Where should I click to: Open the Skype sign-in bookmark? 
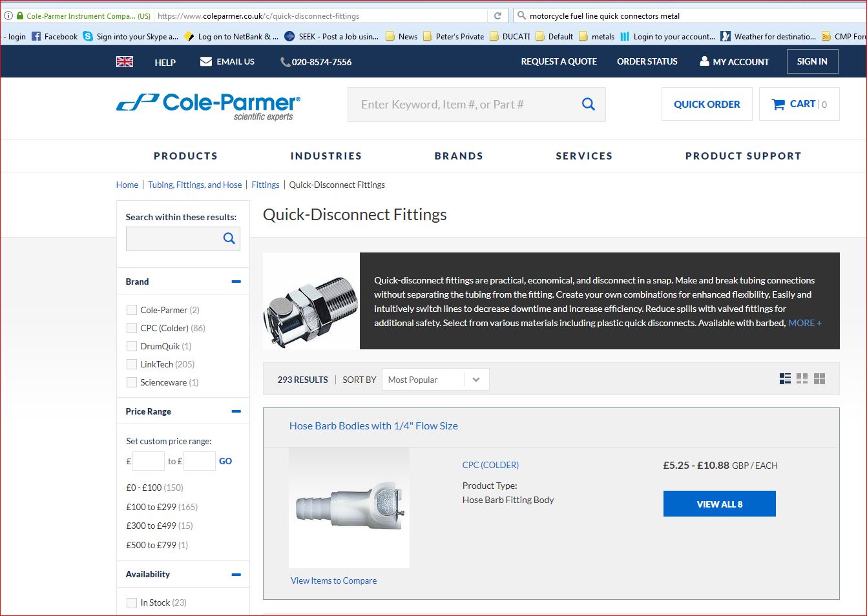pos(131,36)
